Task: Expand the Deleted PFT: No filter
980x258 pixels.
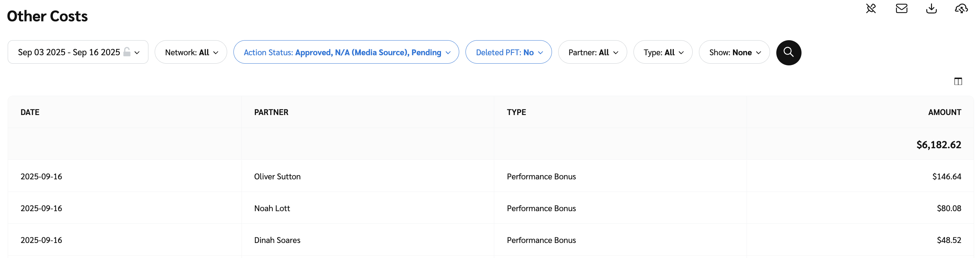Action: point(508,52)
